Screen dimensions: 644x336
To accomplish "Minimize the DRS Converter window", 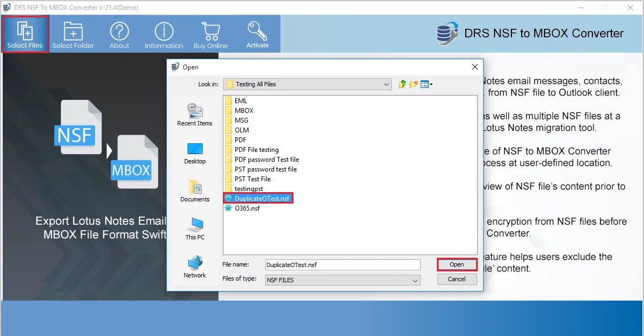I will (581, 8).
